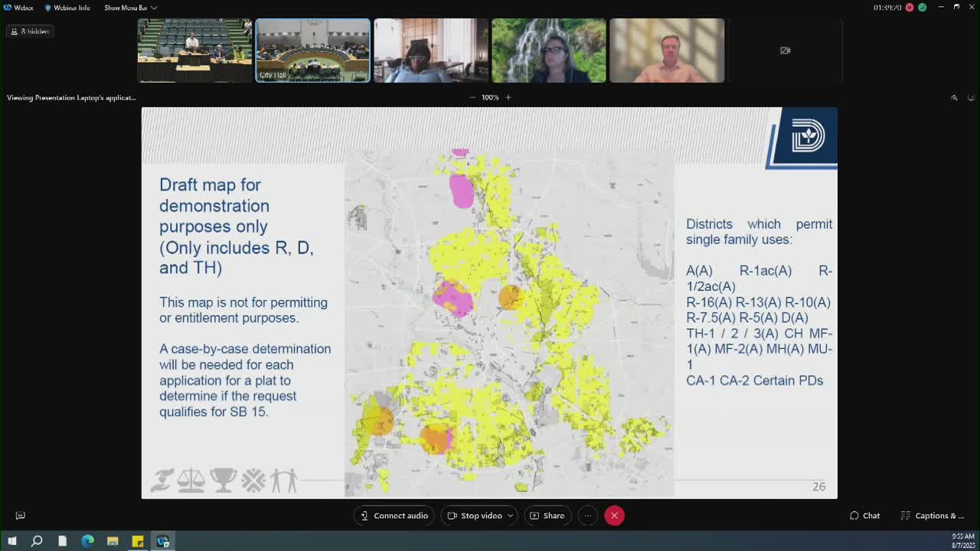The width and height of the screenshot is (980, 551).
Task: Click the 100% zoom level
Action: coord(490,97)
